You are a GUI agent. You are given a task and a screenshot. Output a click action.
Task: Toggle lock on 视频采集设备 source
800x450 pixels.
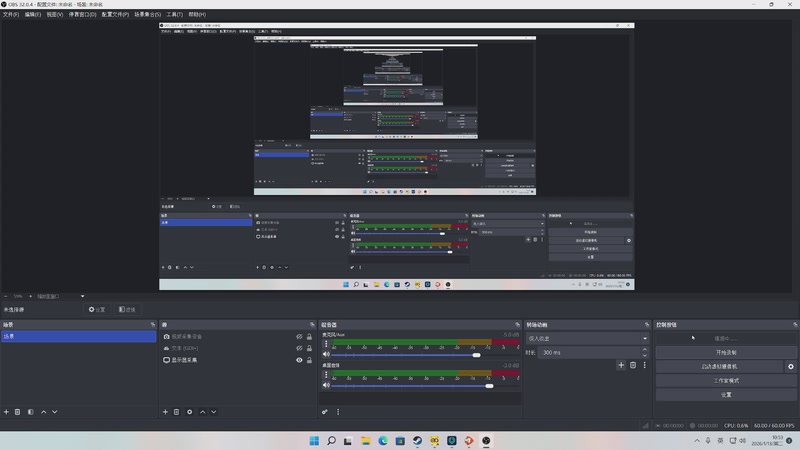309,337
